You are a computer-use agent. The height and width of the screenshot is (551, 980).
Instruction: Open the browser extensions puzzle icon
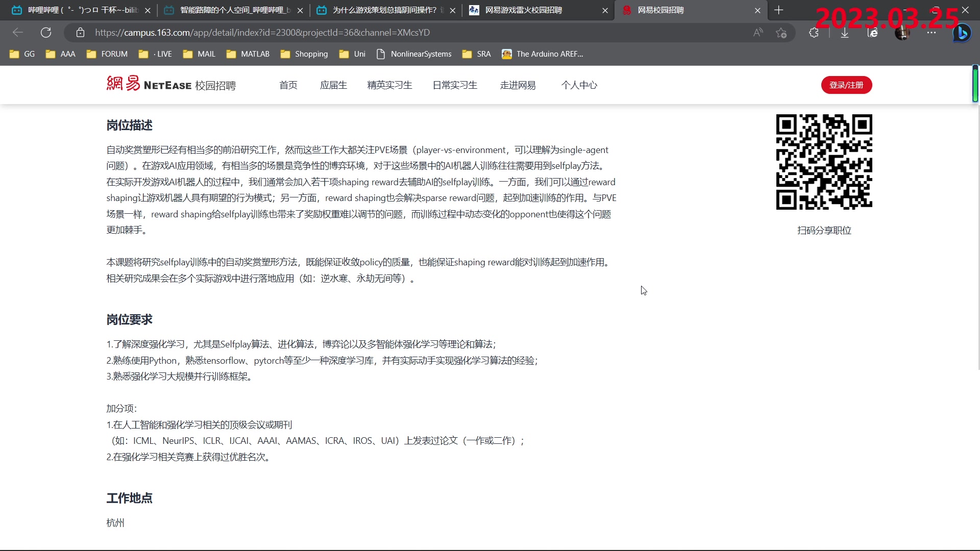(x=814, y=33)
